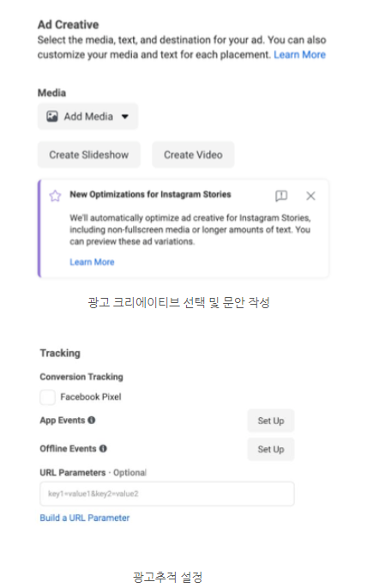Open Learn More link in Ad Creative description
This screenshot has height=588, width=373.
[x=299, y=55]
